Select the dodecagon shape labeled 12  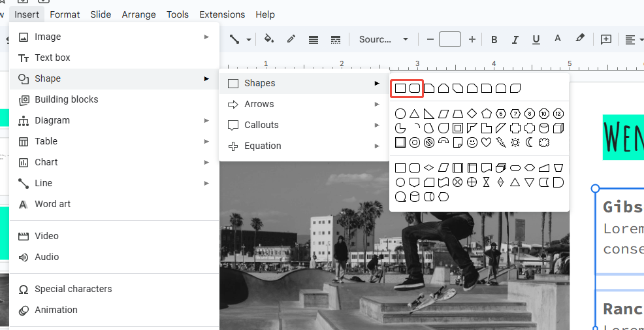(x=558, y=114)
